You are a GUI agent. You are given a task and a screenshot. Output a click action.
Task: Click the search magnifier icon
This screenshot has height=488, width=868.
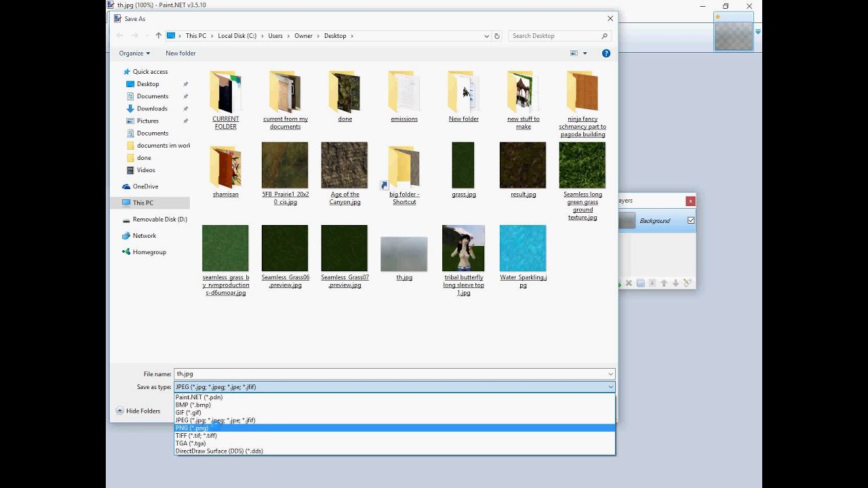coord(604,36)
